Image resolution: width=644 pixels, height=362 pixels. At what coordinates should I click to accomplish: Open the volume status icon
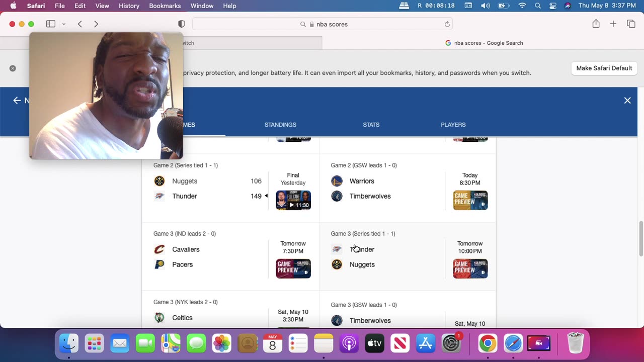point(485,6)
